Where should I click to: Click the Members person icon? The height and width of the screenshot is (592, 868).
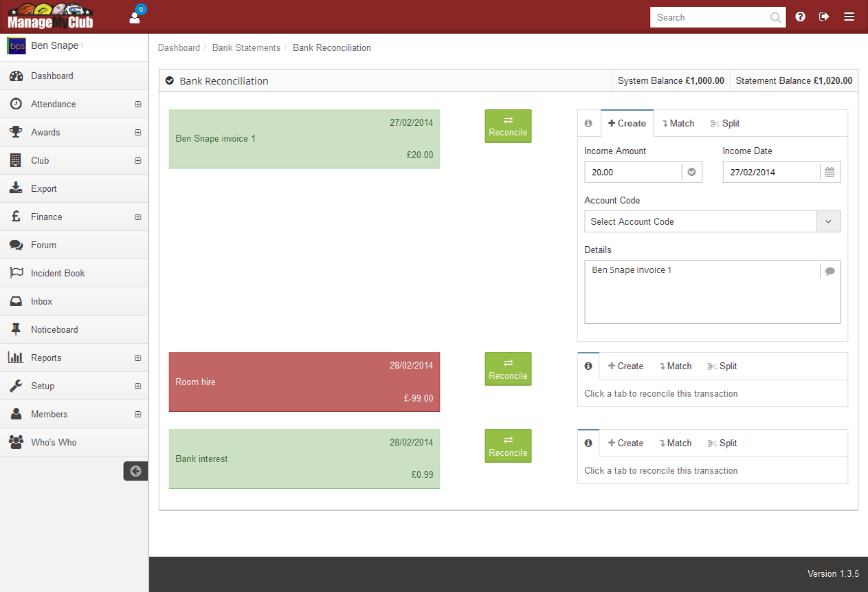coord(16,414)
